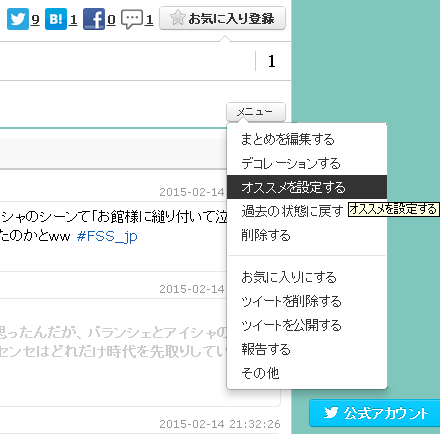Click the Facebook share icon
The height and width of the screenshot is (434, 440).
pos(94,19)
